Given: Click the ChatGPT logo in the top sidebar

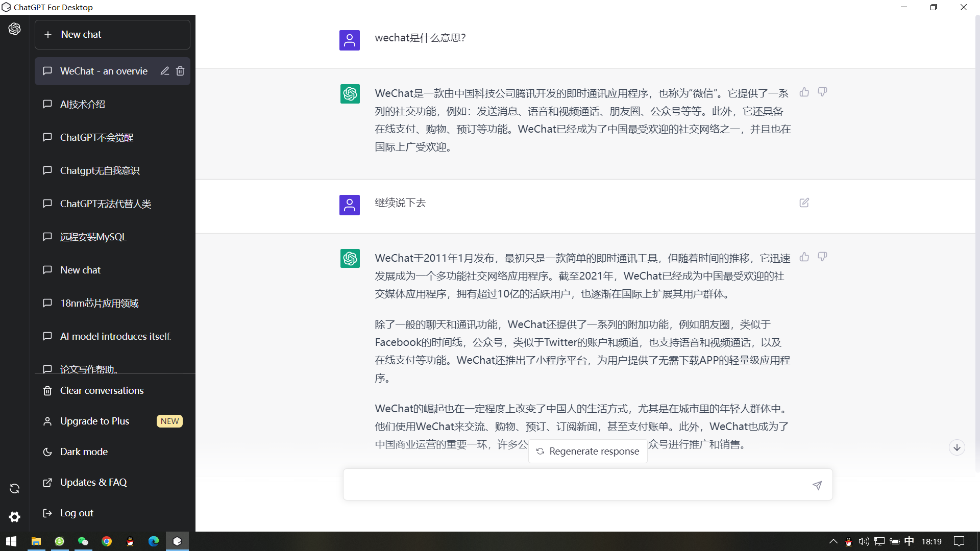Looking at the screenshot, I should (14, 29).
